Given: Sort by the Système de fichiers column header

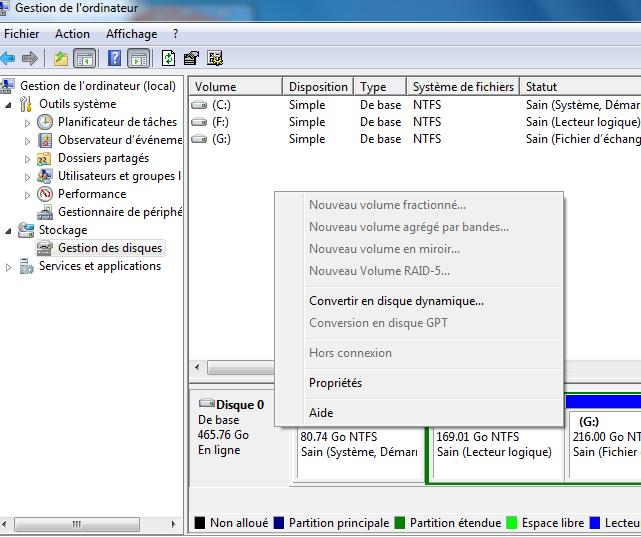Looking at the screenshot, I should [x=463, y=87].
